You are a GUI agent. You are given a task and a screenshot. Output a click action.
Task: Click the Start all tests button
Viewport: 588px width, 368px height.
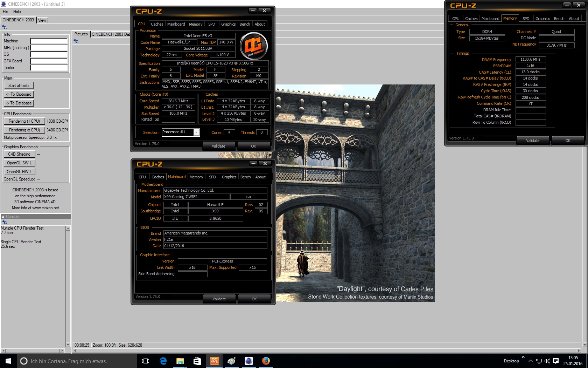(19, 86)
